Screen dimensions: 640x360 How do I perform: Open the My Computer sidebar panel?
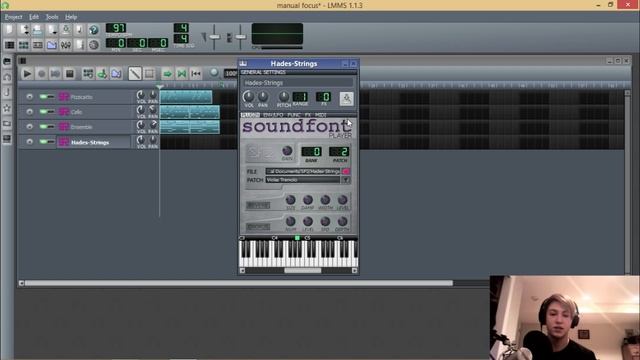pos(7,139)
